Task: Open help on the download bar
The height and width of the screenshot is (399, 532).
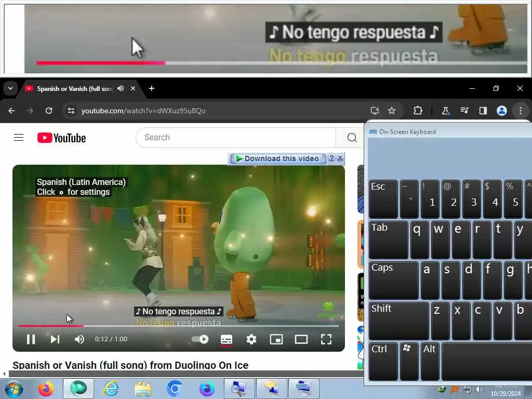Action: 331,158
